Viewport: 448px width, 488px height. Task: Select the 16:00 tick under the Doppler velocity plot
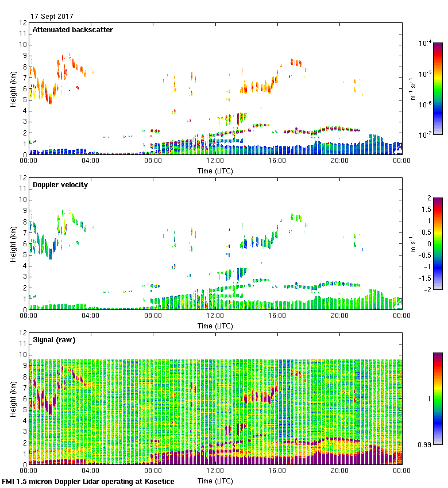pyautogui.click(x=277, y=316)
